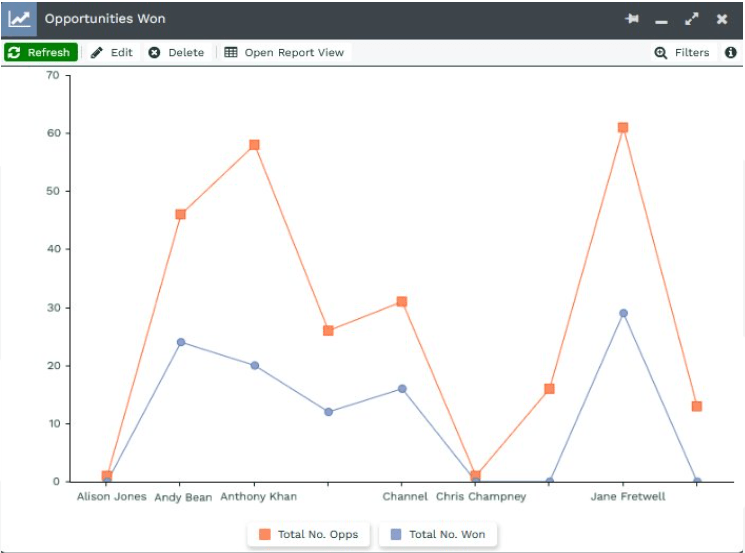This screenshot has width=745, height=553.
Task: Toggle Total No. Won series in legend
Action: click(x=438, y=534)
